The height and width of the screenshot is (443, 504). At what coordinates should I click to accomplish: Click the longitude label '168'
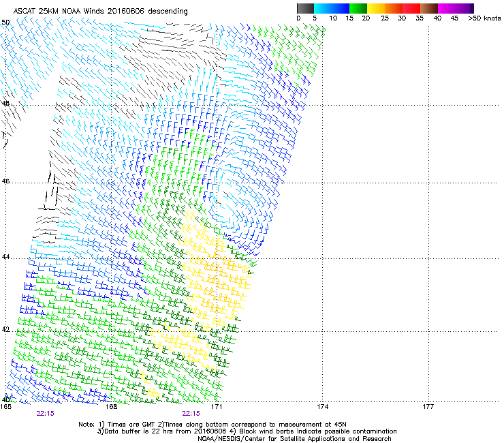point(111,407)
